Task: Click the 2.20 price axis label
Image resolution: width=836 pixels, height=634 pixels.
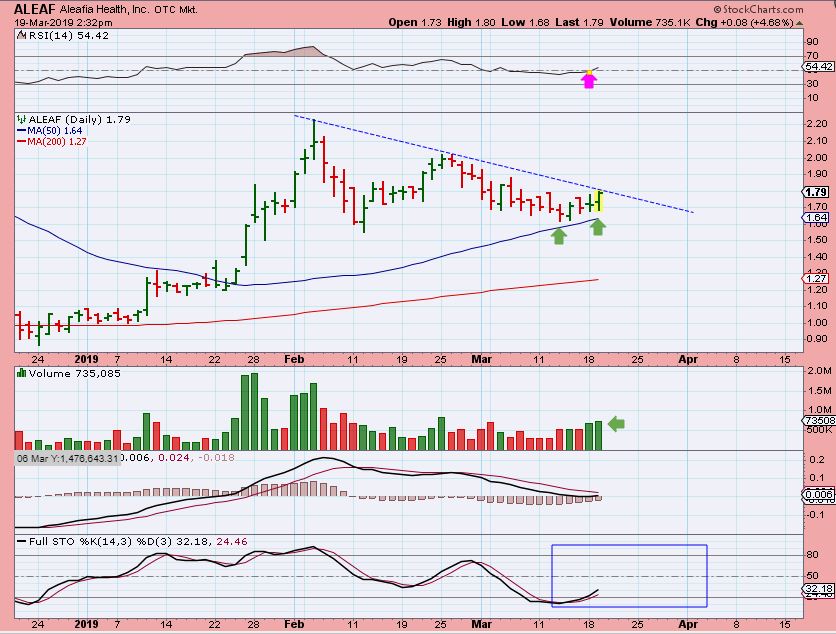Action: pos(817,124)
